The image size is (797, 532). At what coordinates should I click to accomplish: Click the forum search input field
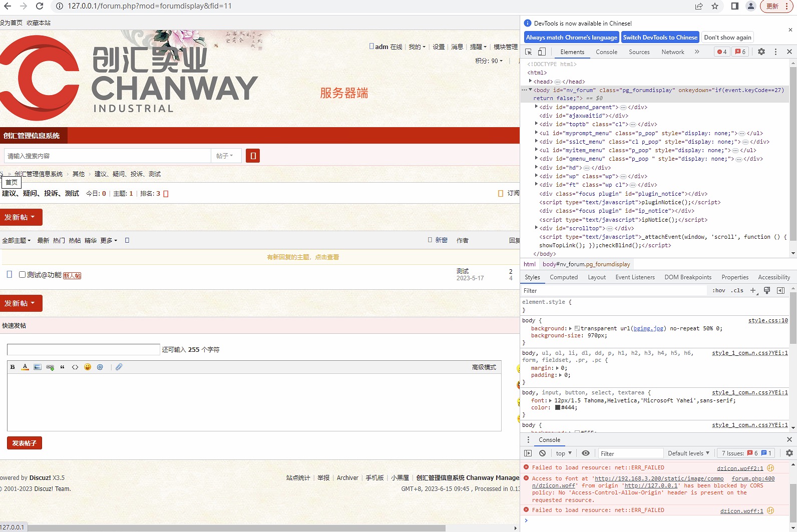point(108,156)
